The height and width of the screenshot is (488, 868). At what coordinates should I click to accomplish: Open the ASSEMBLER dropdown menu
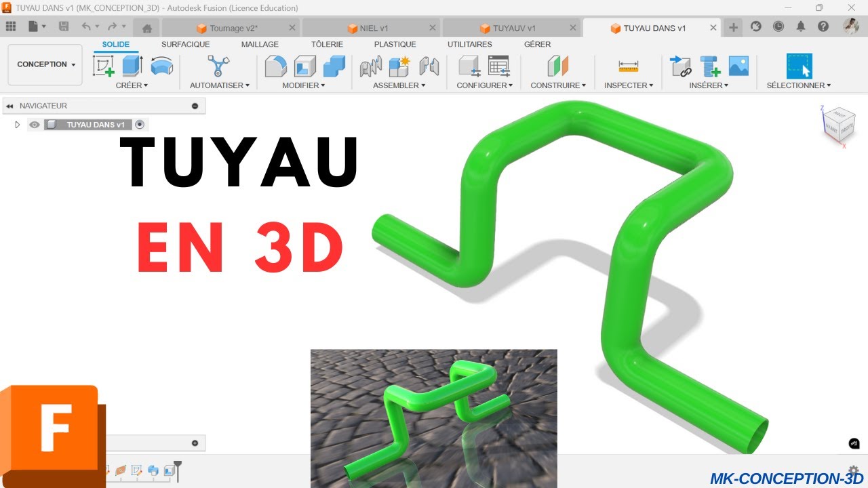pos(399,85)
